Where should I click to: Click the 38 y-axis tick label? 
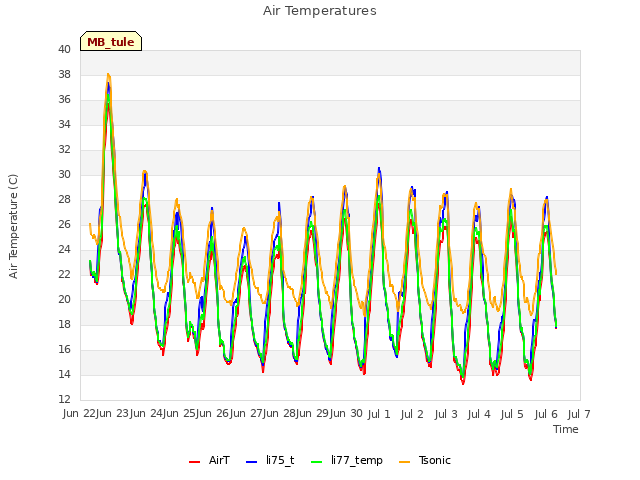tap(64, 74)
